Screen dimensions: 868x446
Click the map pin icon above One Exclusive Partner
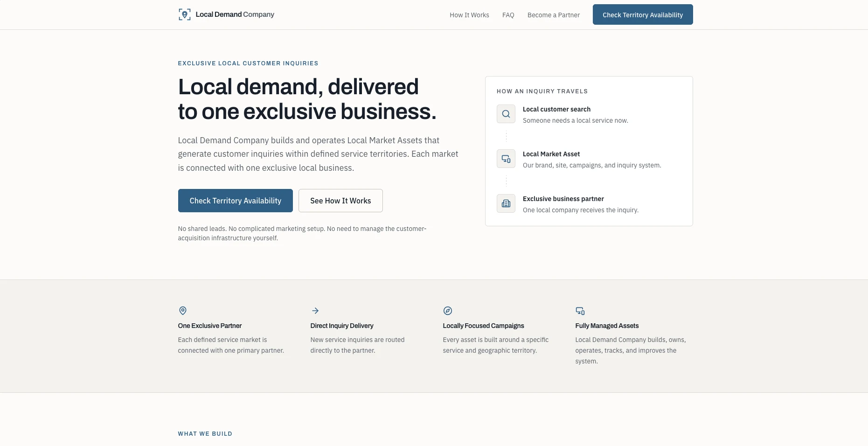click(183, 311)
